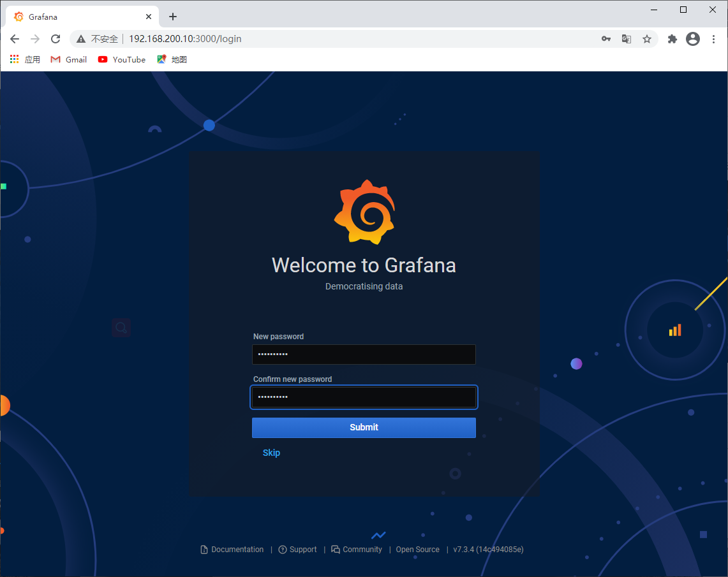The width and height of the screenshot is (728, 577).
Task: Click the Skip link
Action: click(x=271, y=453)
